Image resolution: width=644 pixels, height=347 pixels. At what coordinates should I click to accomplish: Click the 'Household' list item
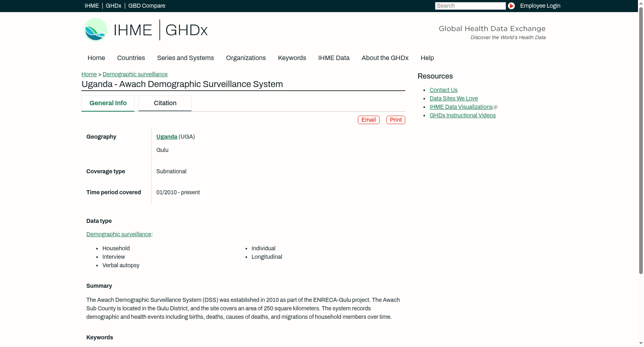coord(116,248)
